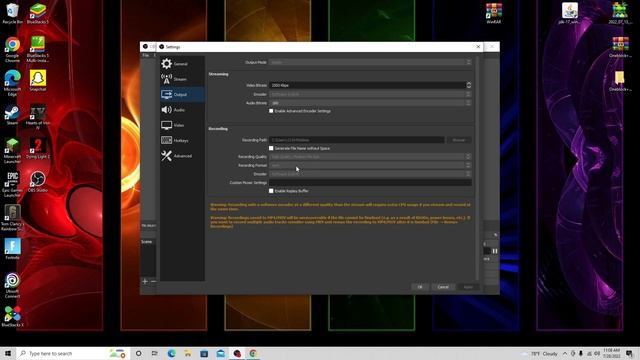
Task: Open the notification center icon
Action: (x=629, y=353)
